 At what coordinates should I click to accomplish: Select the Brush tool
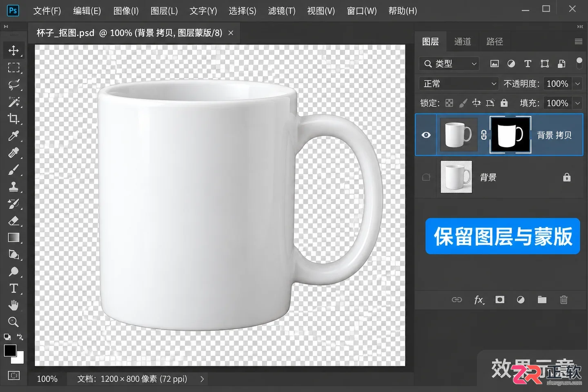pos(13,170)
